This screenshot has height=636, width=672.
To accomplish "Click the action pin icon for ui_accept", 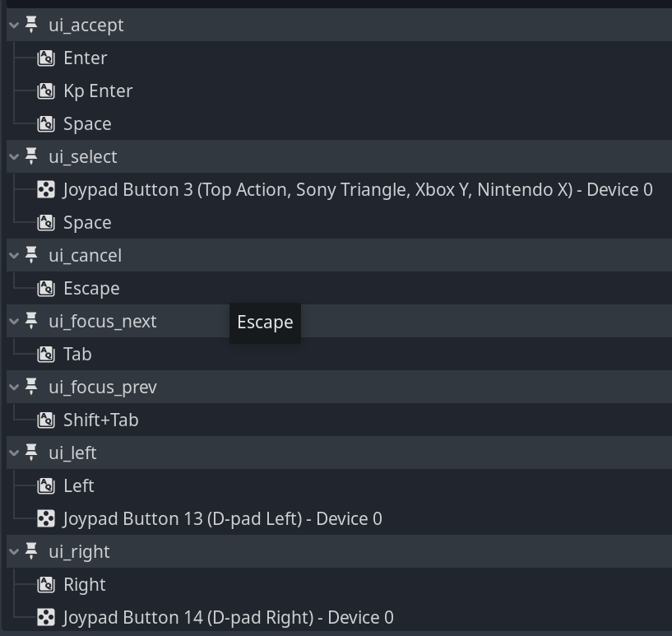I will point(30,25).
